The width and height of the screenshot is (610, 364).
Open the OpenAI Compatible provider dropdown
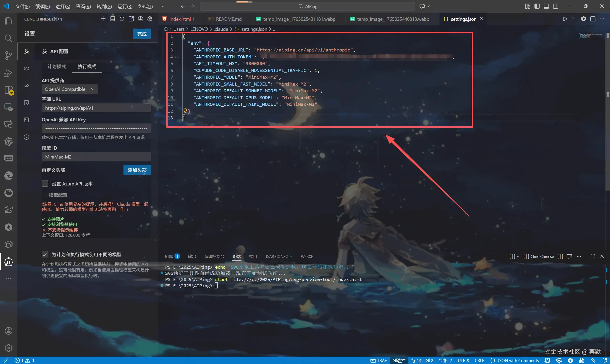(70, 89)
